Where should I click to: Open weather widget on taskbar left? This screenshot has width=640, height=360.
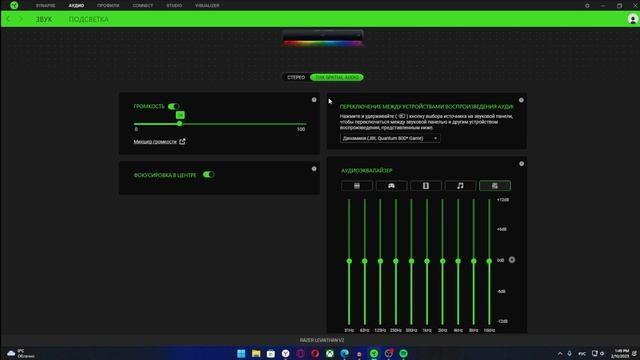20,353
